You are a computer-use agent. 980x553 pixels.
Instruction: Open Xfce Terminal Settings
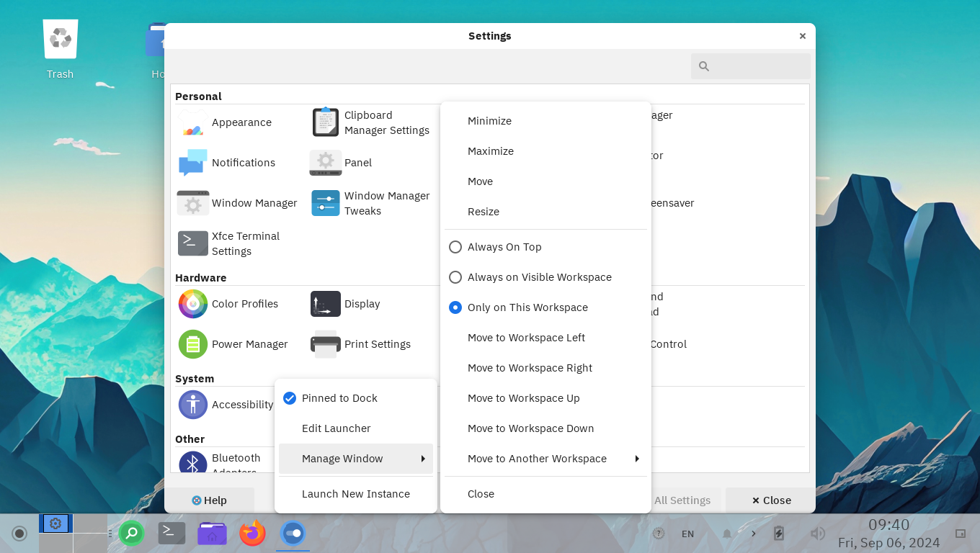[245, 243]
